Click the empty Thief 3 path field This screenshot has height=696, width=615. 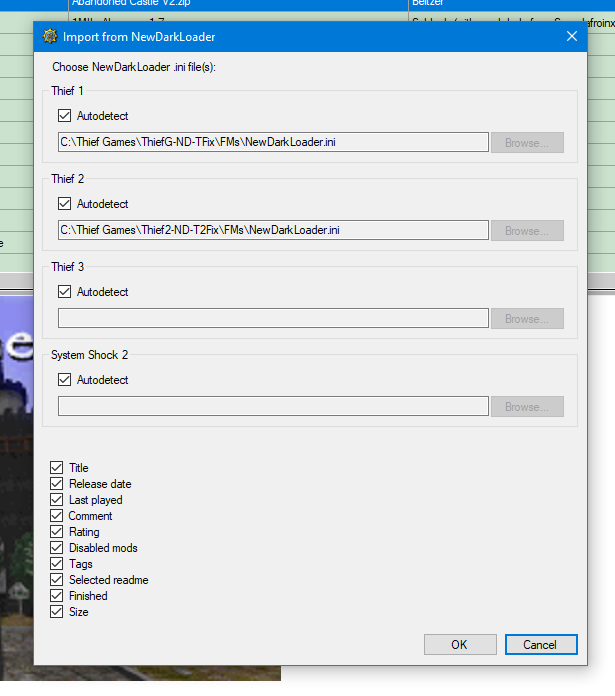pyautogui.click(x=273, y=318)
